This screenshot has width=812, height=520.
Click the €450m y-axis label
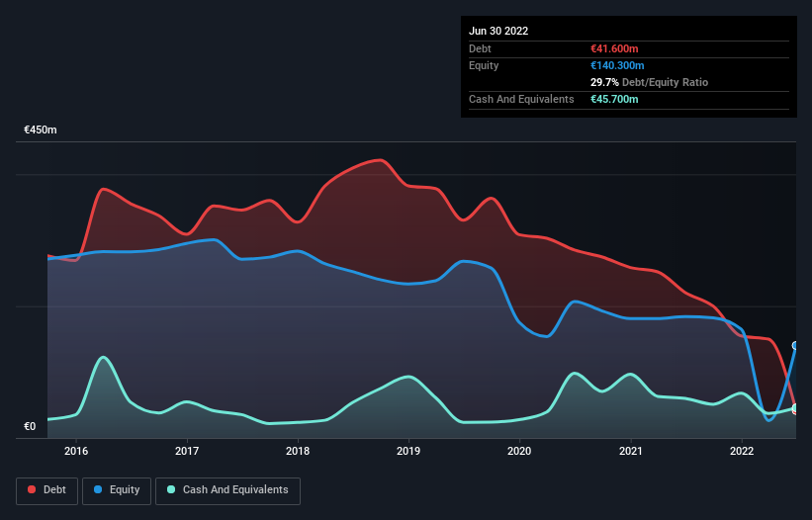(41, 130)
